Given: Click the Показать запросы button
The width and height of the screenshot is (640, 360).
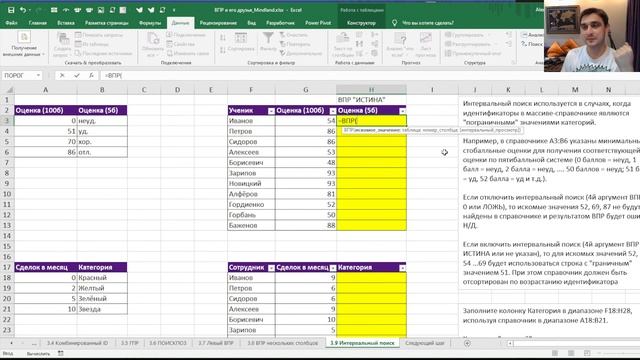Looking at the screenshot, I should (99, 35).
